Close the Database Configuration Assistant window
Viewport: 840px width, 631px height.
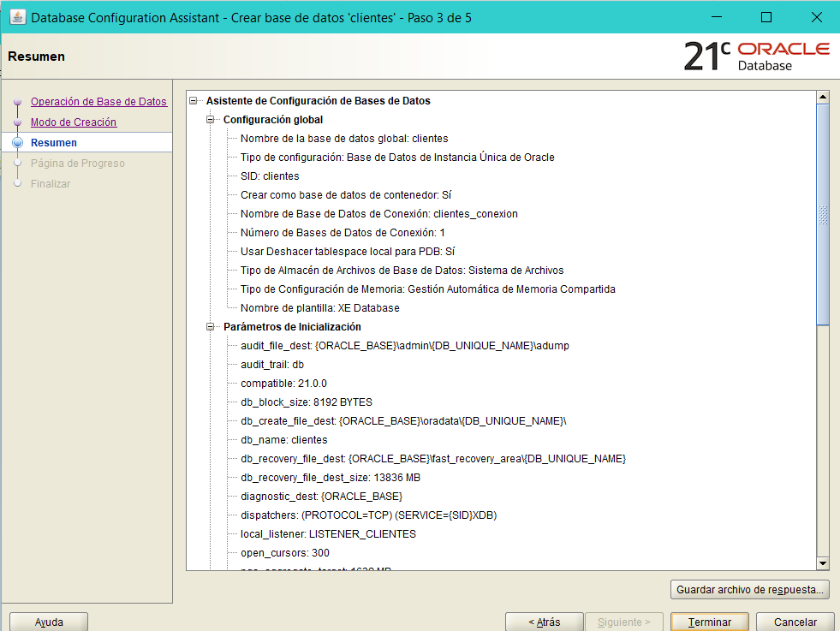click(x=816, y=17)
